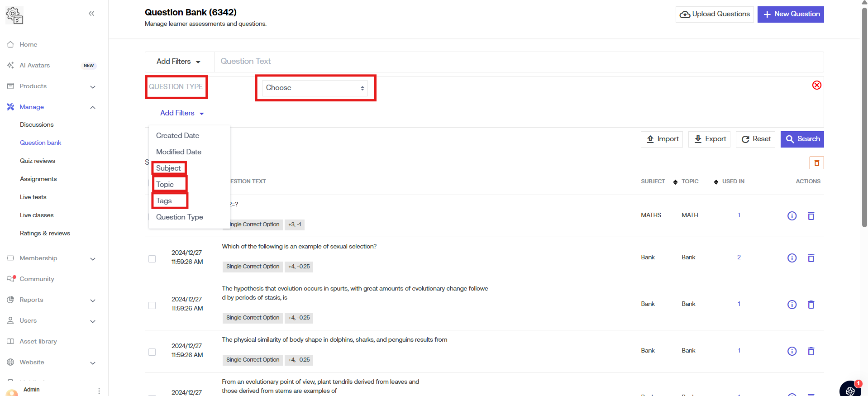Select Subject from the filter menu
868x396 pixels.
pos(168,168)
